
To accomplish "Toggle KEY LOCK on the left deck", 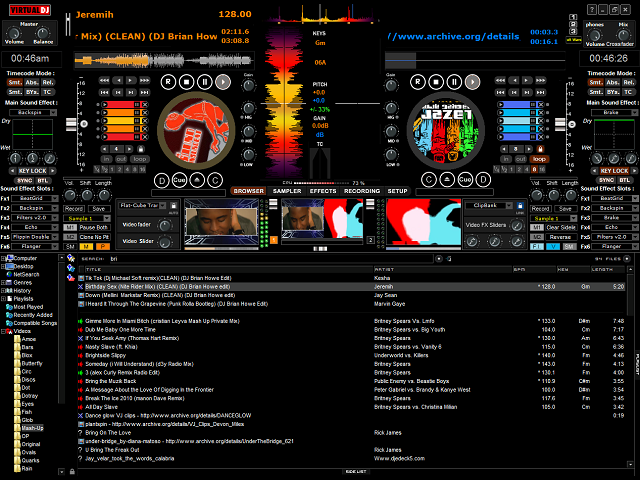I will coord(32,171).
